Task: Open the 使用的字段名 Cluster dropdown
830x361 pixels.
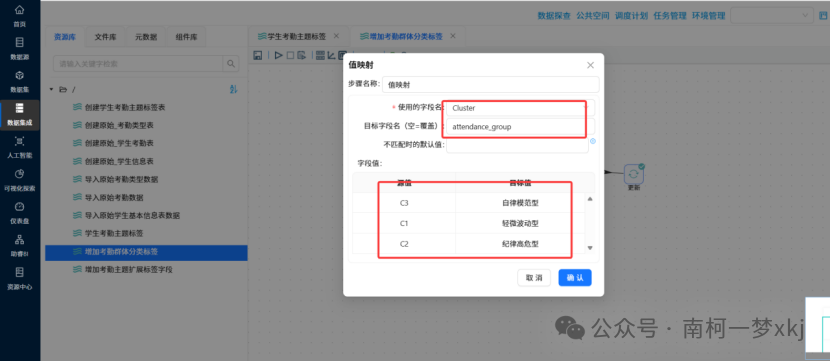Action: (520, 108)
